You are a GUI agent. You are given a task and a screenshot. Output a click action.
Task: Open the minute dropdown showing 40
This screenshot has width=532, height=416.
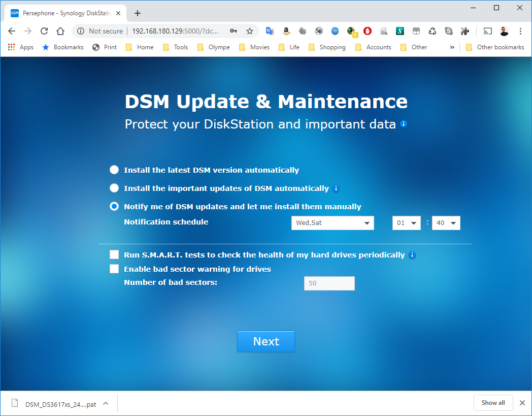[x=446, y=223]
